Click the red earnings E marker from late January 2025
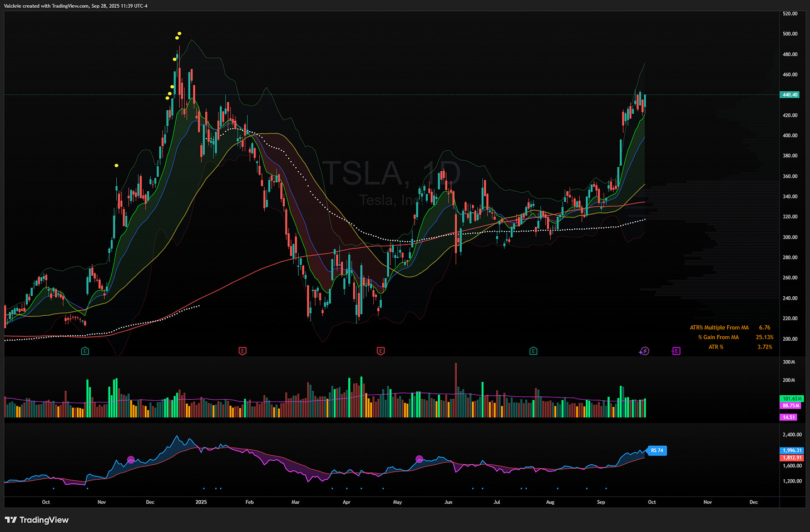The width and height of the screenshot is (810, 532). (242, 351)
